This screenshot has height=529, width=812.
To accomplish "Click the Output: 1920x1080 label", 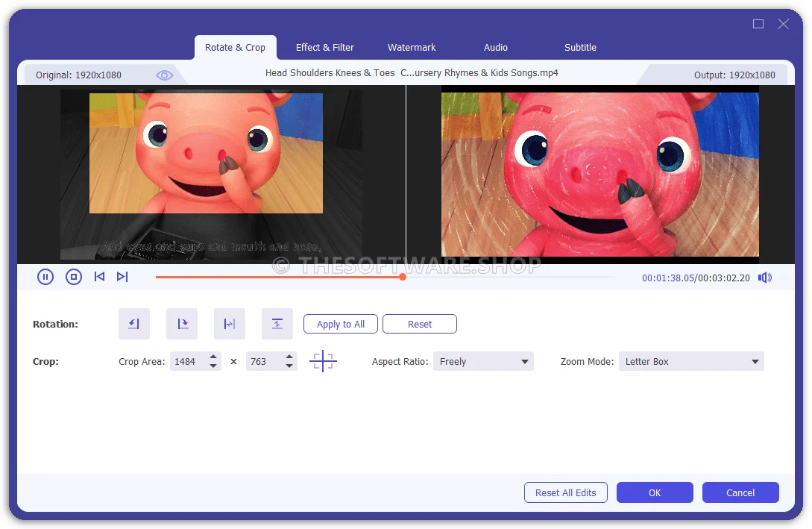I will pyautogui.click(x=734, y=75).
